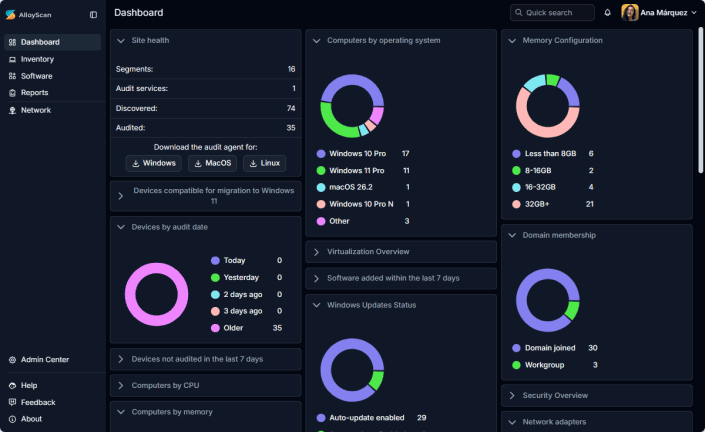Click the magnifier icon in Quick search
The image size is (705, 432).
(518, 13)
